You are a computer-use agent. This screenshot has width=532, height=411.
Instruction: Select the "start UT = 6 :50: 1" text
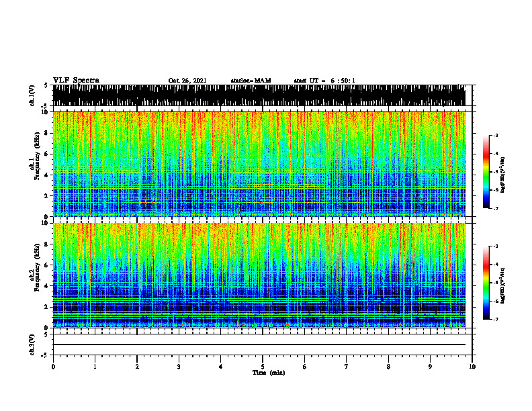[324, 81]
